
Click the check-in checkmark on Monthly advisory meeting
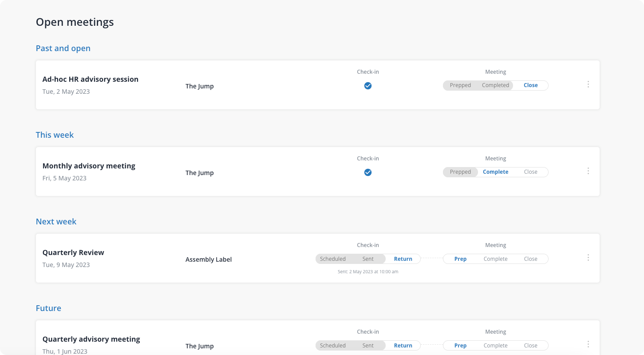click(367, 172)
